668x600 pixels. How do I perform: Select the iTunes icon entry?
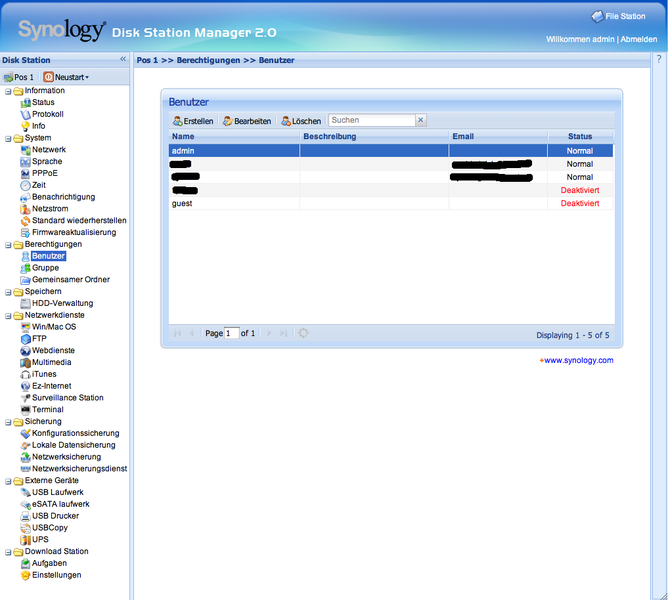tap(25, 374)
